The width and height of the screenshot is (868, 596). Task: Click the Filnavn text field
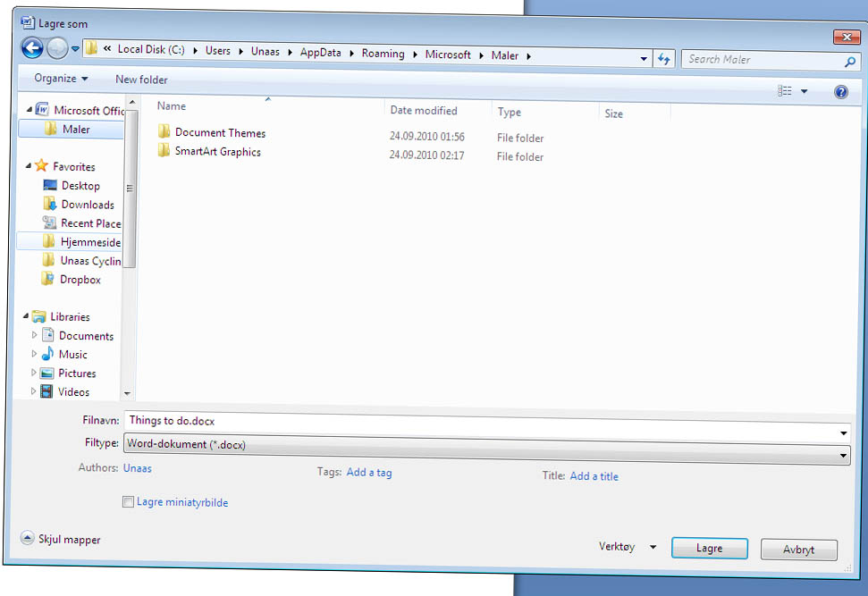click(481, 425)
